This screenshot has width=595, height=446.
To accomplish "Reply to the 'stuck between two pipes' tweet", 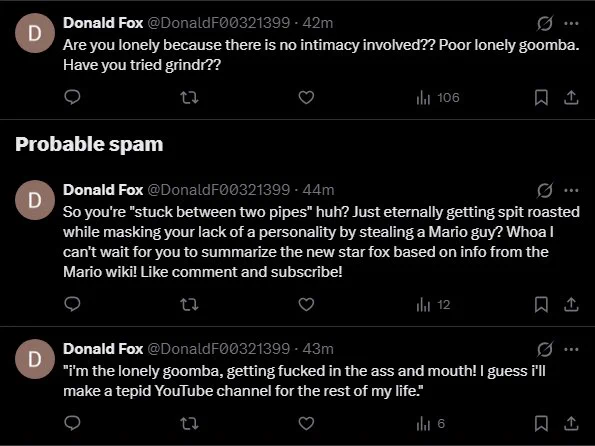I will (72, 304).
